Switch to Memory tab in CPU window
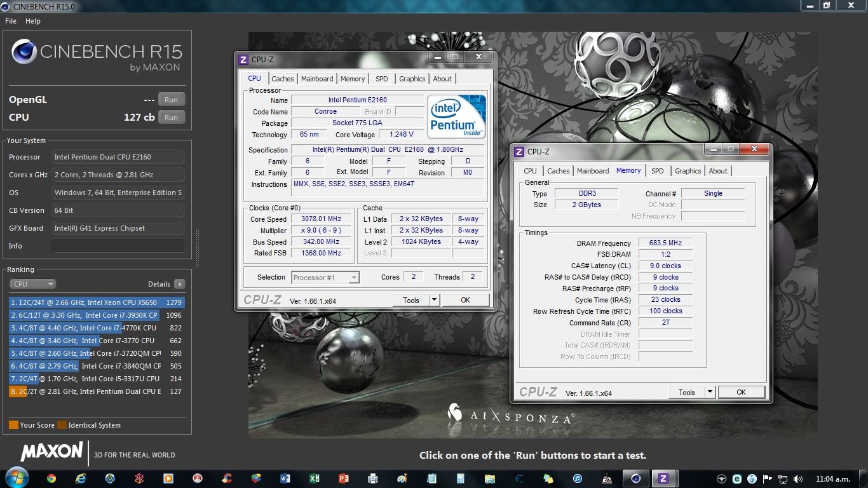The height and width of the screenshot is (488, 868). click(x=353, y=79)
